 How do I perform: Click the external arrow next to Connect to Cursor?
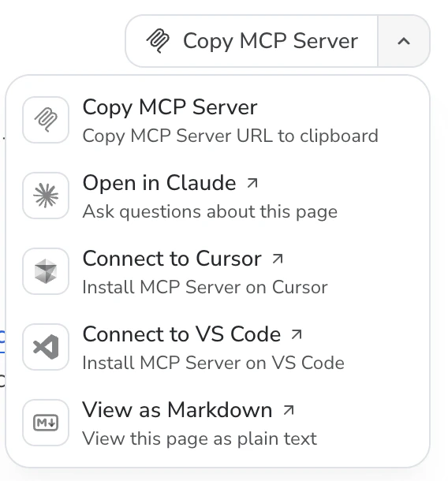pos(278,259)
